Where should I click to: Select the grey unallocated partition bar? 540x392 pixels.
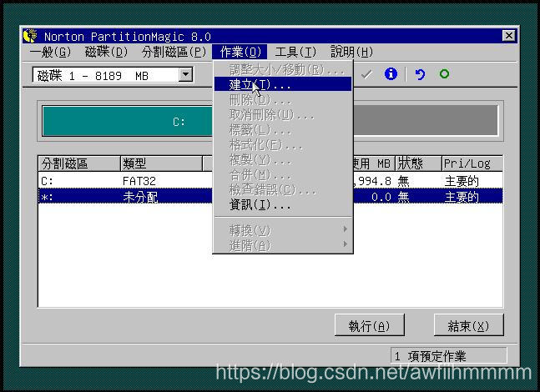coord(426,120)
